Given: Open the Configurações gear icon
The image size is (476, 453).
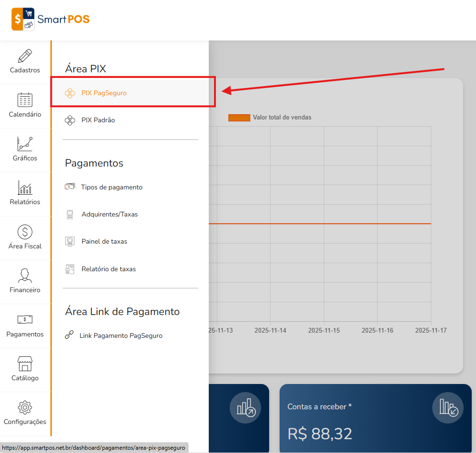Looking at the screenshot, I should 25,407.
